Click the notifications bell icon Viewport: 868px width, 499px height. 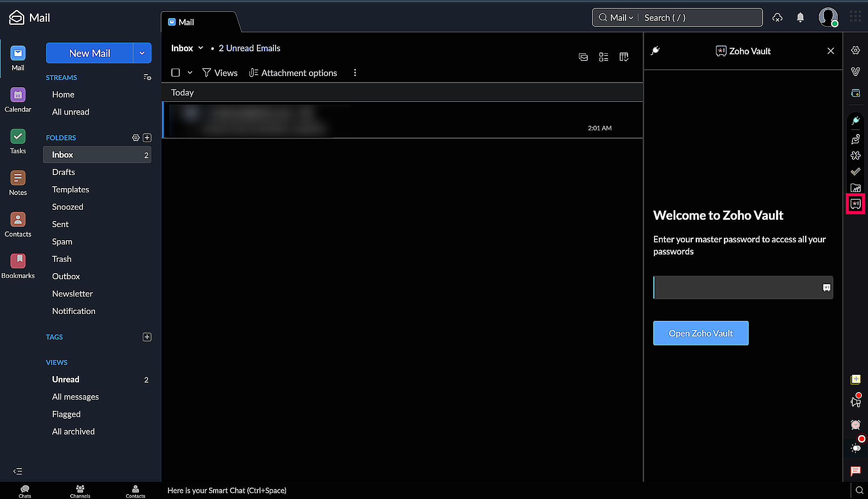[800, 17]
